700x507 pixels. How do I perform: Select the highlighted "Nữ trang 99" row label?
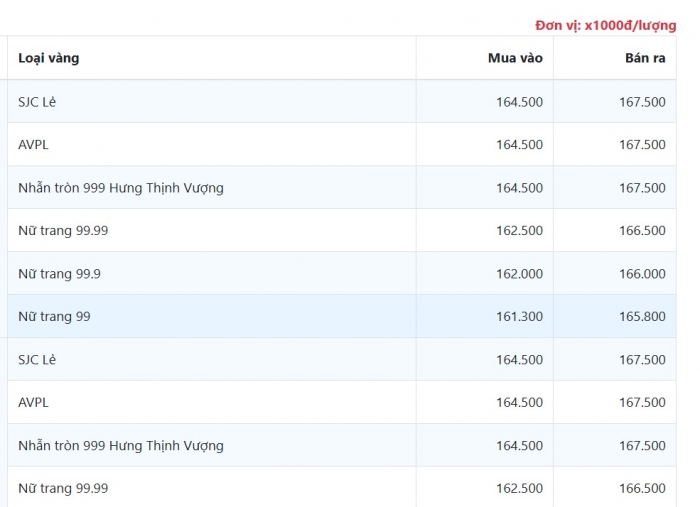click(x=54, y=316)
